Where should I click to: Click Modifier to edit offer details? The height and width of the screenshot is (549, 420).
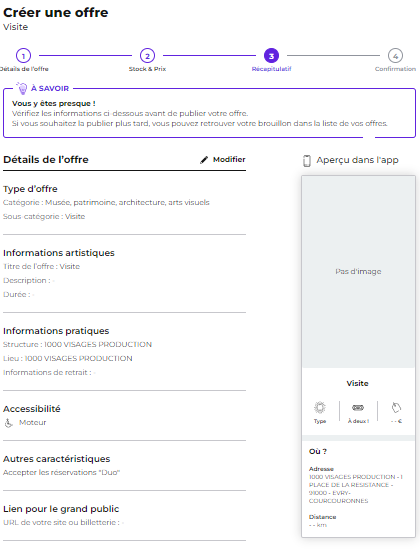[x=229, y=159]
